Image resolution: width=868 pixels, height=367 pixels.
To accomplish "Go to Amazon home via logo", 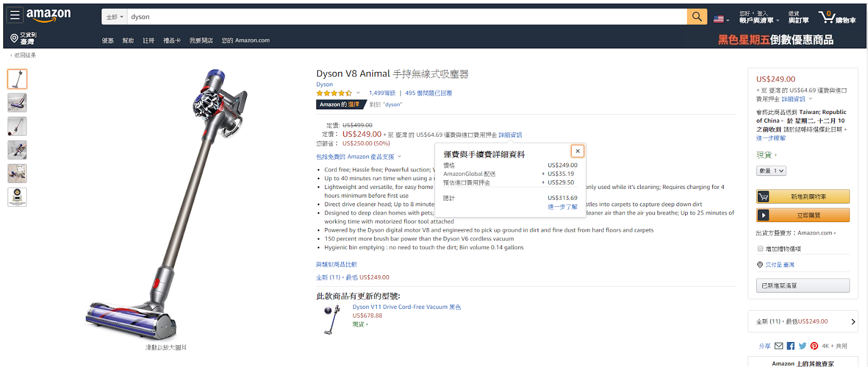I will pos(48,15).
